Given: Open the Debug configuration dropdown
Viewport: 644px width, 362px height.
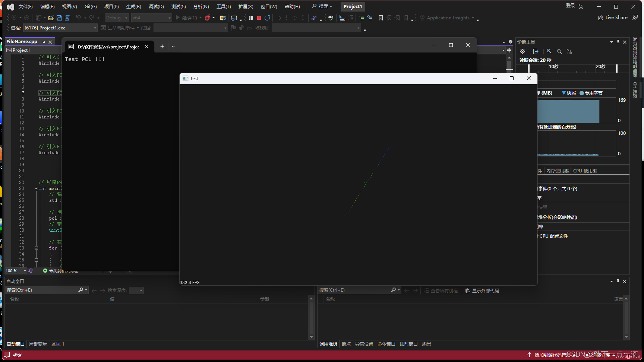Looking at the screenshot, I should pos(117,18).
